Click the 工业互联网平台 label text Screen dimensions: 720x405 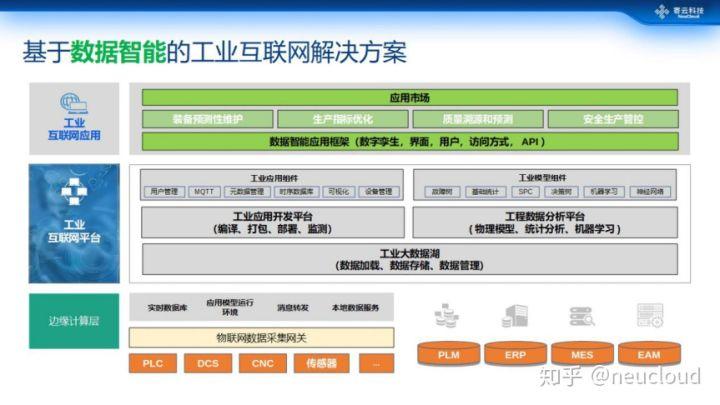click(x=74, y=231)
